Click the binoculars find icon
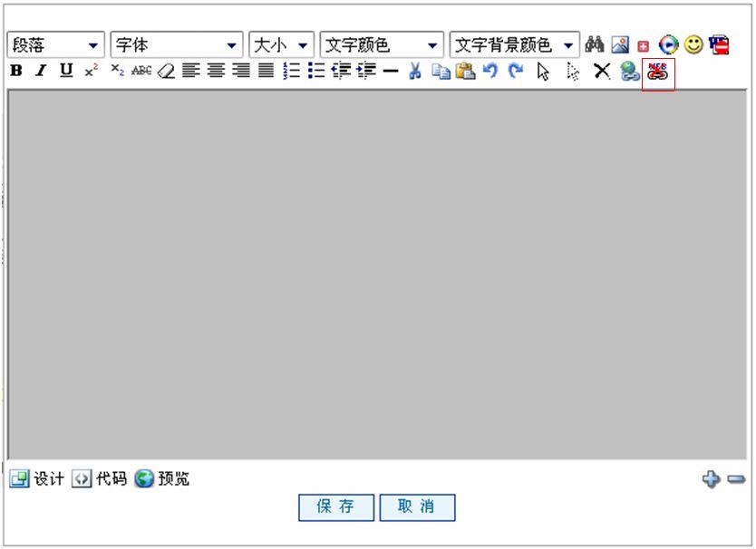Screen dimensions: 756x549 (x=595, y=44)
